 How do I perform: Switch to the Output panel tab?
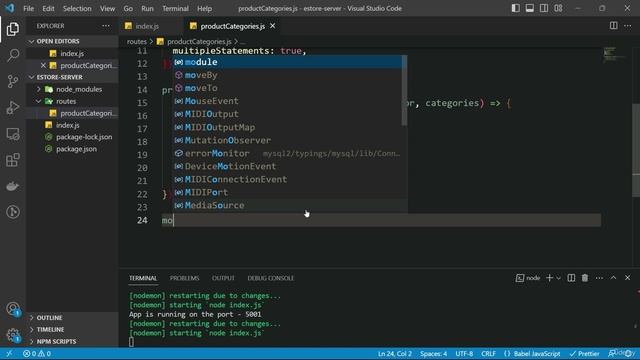(x=223, y=278)
